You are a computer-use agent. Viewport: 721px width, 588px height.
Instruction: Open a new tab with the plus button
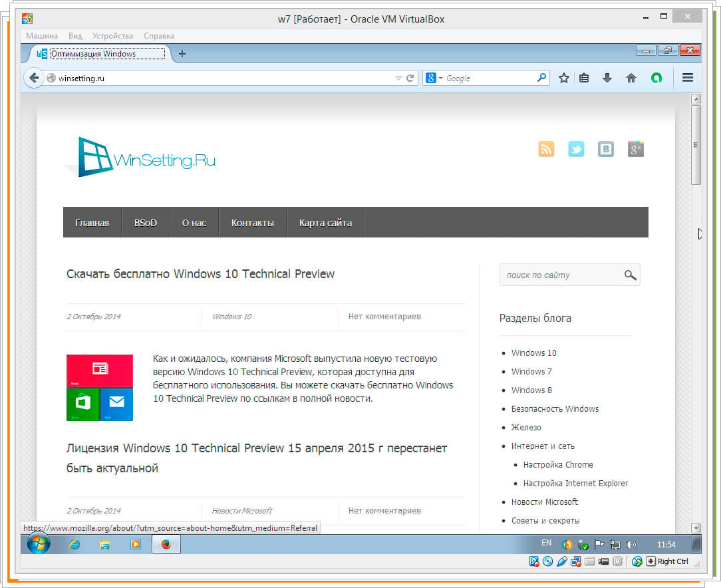(x=182, y=54)
